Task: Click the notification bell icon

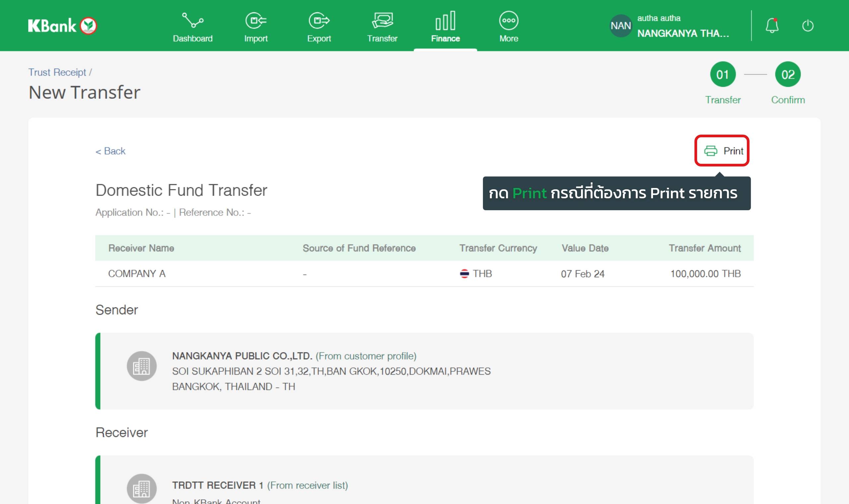Action: click(x=772, y=26)
